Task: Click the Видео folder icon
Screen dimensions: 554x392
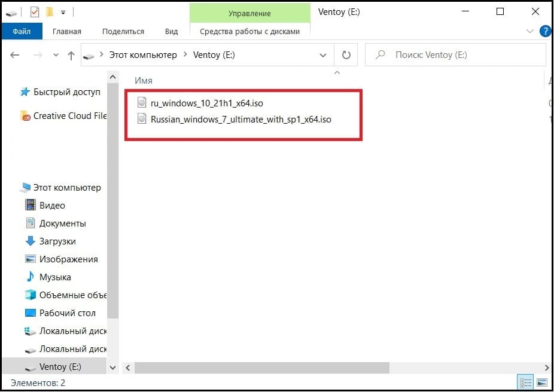Action: (x=31, y=205)
